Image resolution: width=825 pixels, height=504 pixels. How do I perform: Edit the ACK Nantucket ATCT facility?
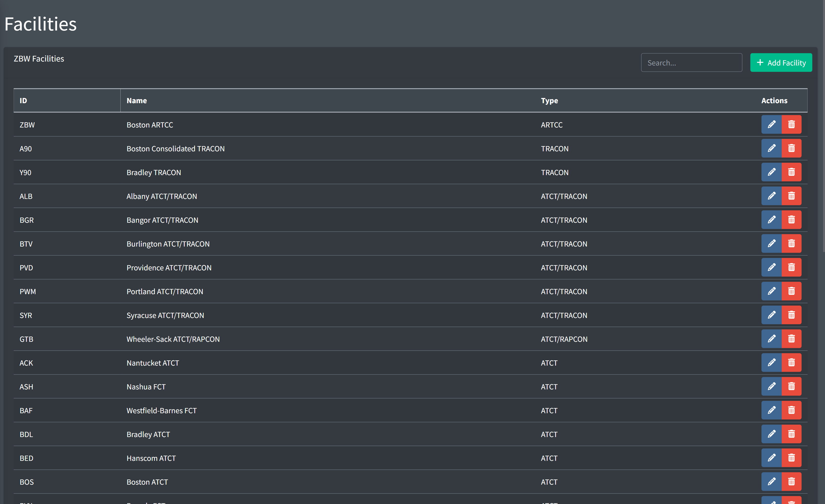pos(771,362)
